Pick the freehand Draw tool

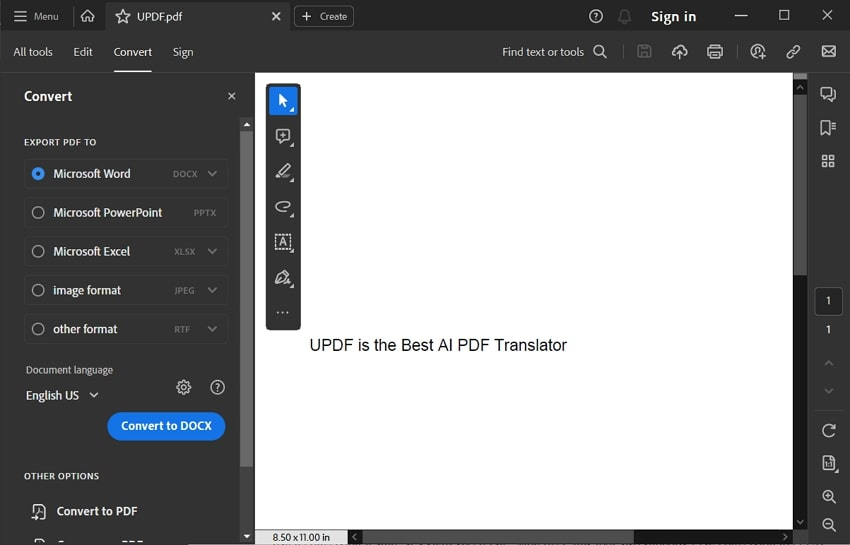tap(283, 207)
